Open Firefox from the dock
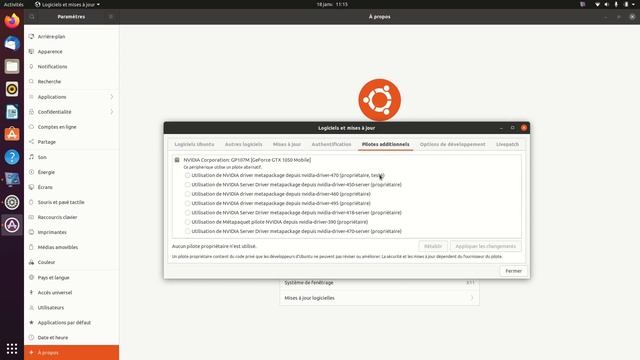This screenshot has width=640, height=360. tap(12, 20)
